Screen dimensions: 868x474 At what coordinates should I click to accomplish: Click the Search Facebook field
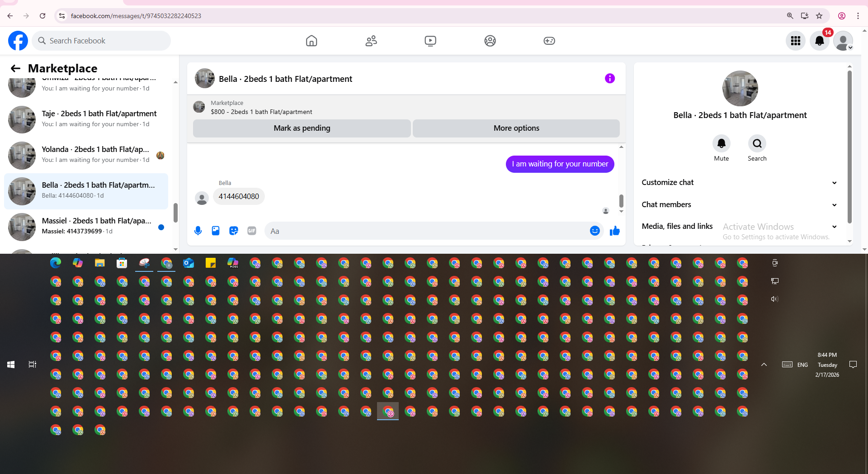(101, 41)
